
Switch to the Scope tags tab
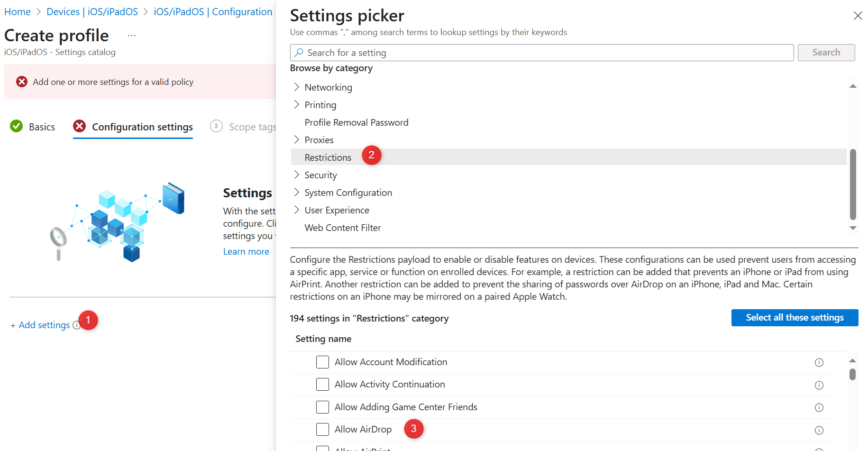point(252,127)
